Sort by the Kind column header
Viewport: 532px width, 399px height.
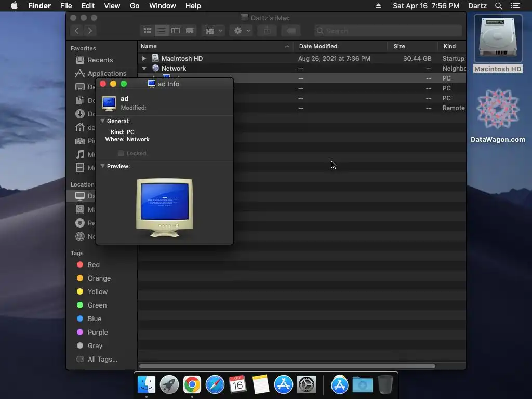[x=451, y=46]
